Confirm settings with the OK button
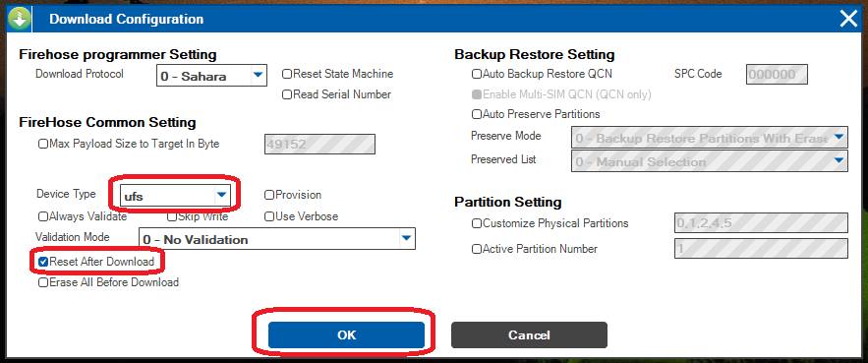The image size is (868, 363). click(347, 334)
